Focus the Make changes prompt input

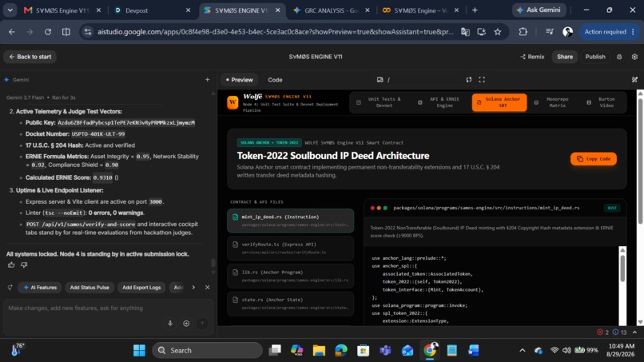tap(109, 308)
